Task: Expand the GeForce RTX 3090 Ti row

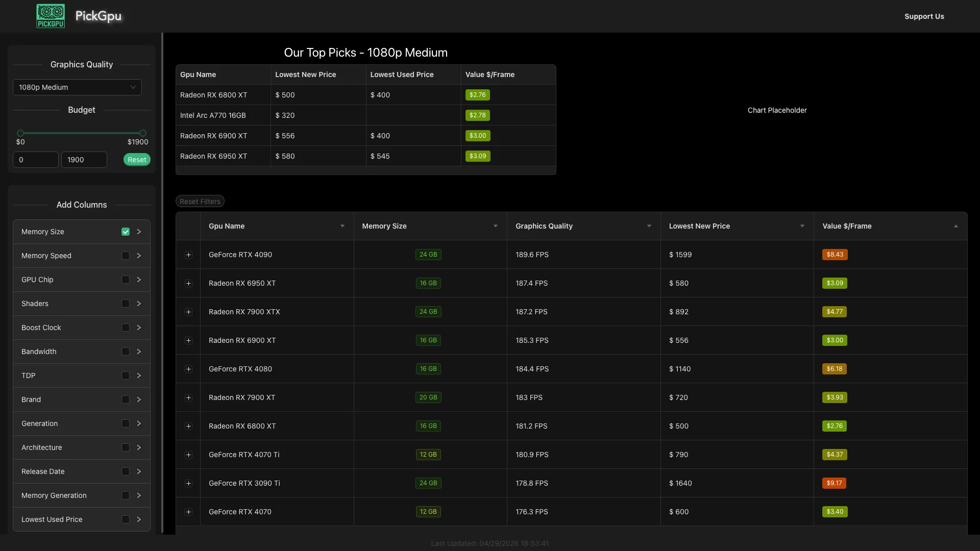Action: click(188, 483)
